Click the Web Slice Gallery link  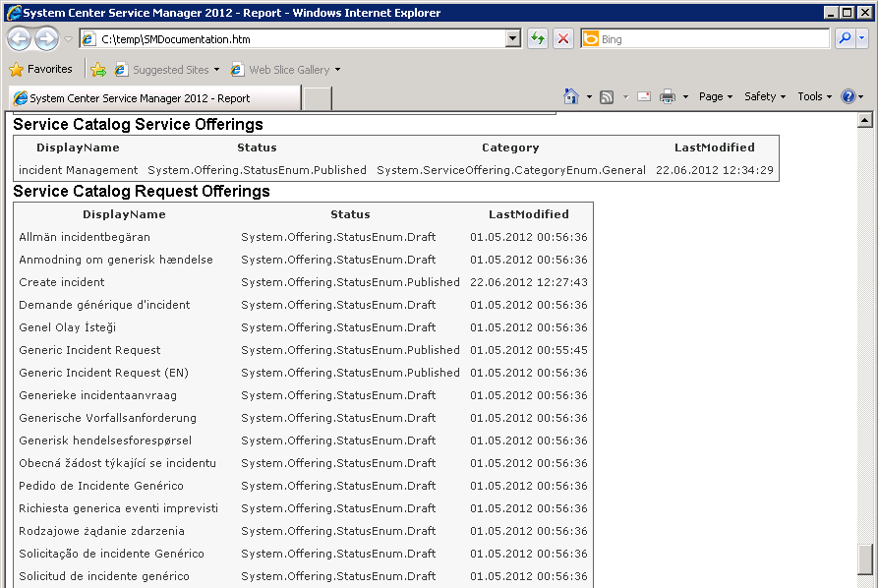(x=287, y=70)
